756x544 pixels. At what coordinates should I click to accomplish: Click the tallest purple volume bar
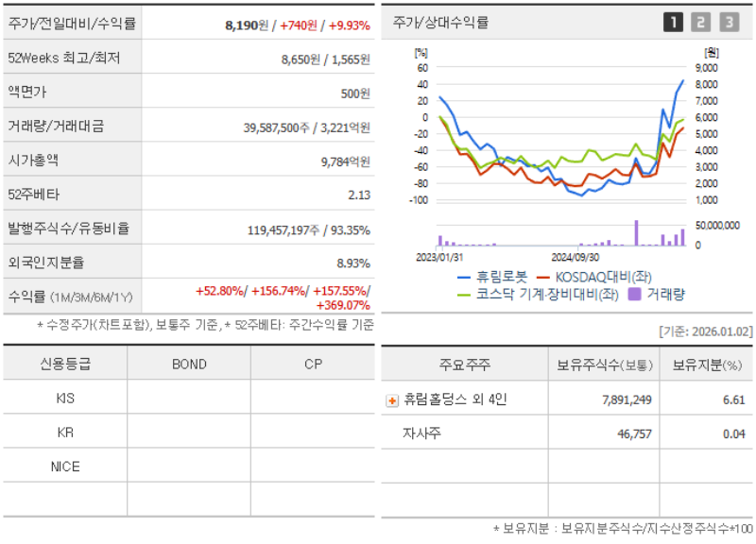(x=636, y=232)
